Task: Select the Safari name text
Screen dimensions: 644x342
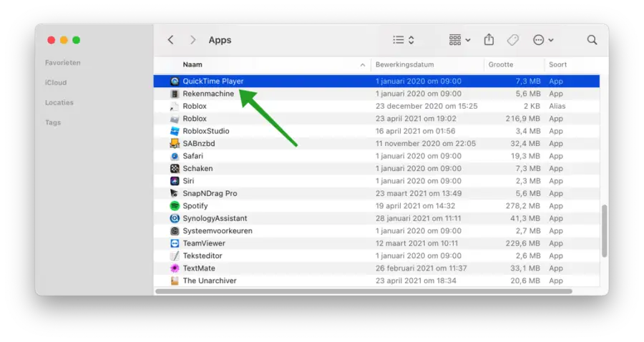Action: (x=193, y=156)
